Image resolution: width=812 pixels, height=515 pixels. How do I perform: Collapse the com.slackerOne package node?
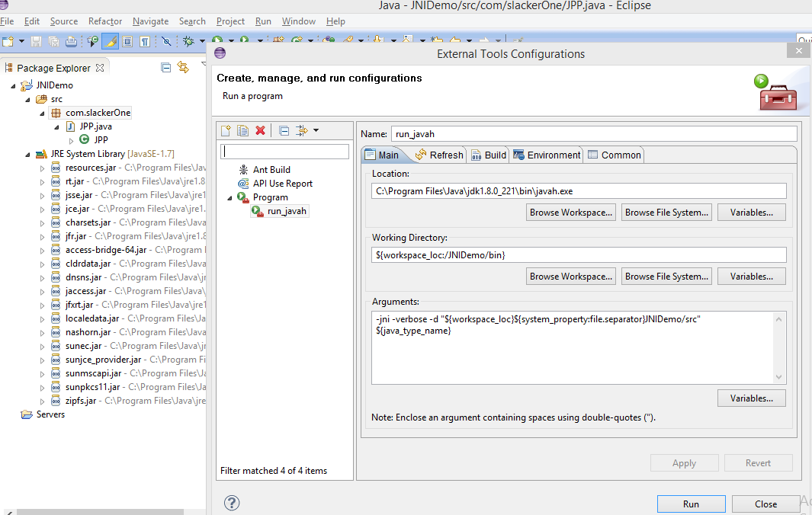tap(43, 114)
